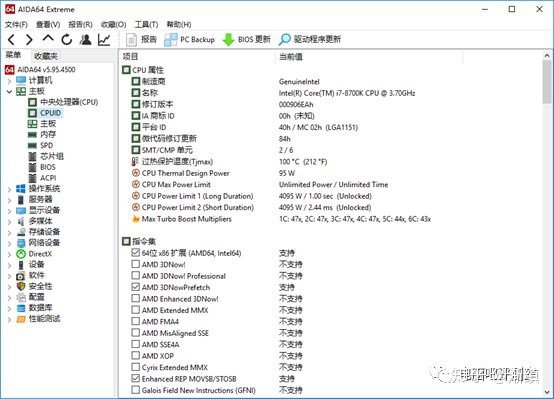Toggle the AMD FMA4 checkbox

pos(135,321)
